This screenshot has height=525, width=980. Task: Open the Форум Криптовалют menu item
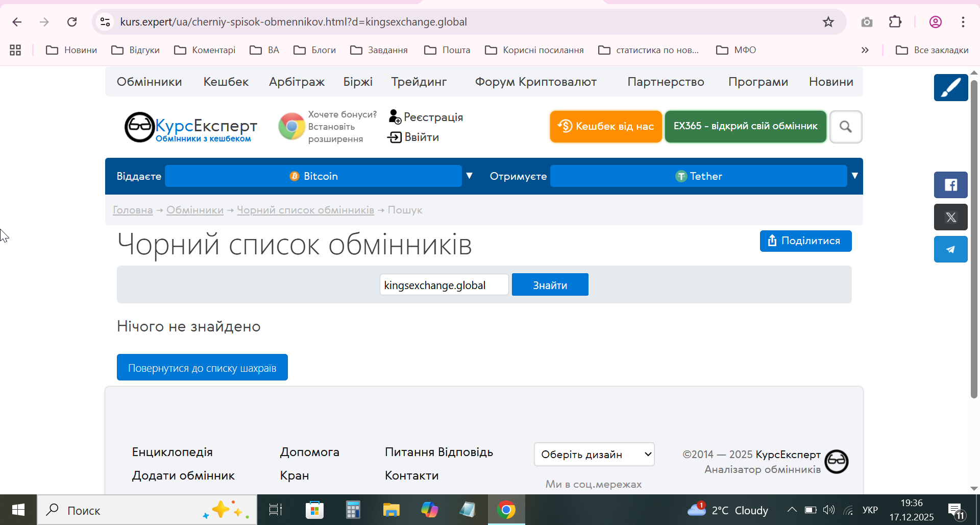pos(536,82)
